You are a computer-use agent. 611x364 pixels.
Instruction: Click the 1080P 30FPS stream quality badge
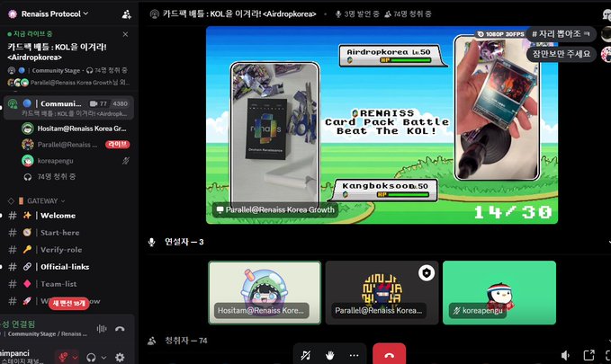point(500,34)
